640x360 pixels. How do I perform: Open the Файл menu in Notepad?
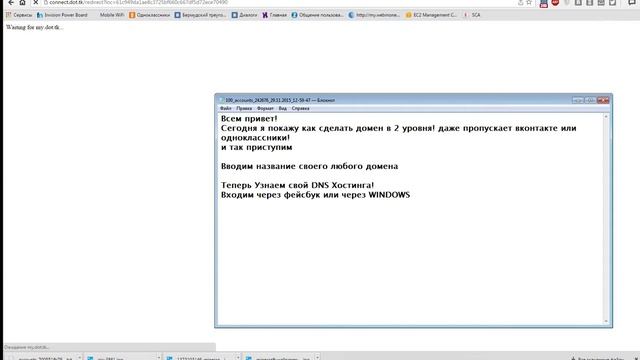(226, 109)
